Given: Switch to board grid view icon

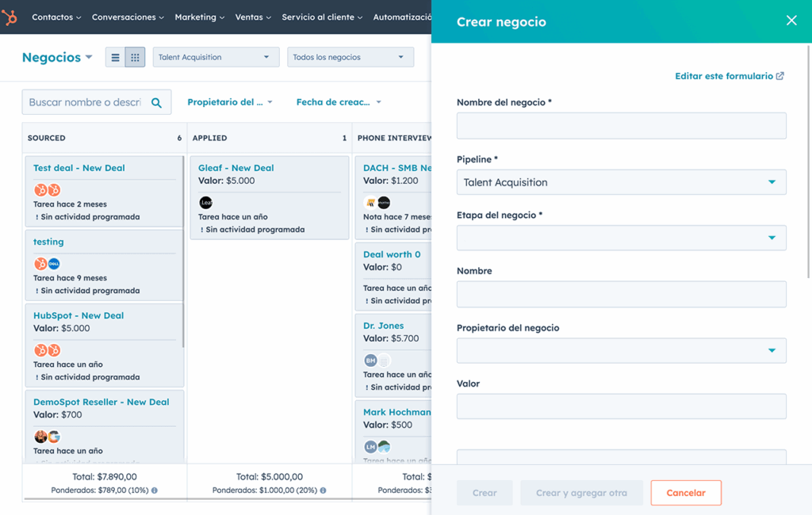Looking at the screenshot, I should (135, 57).
